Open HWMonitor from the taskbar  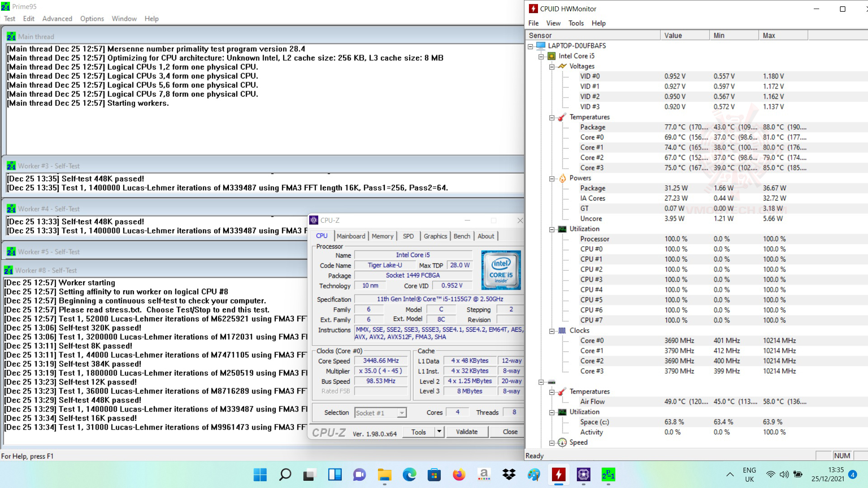(558, 474)
